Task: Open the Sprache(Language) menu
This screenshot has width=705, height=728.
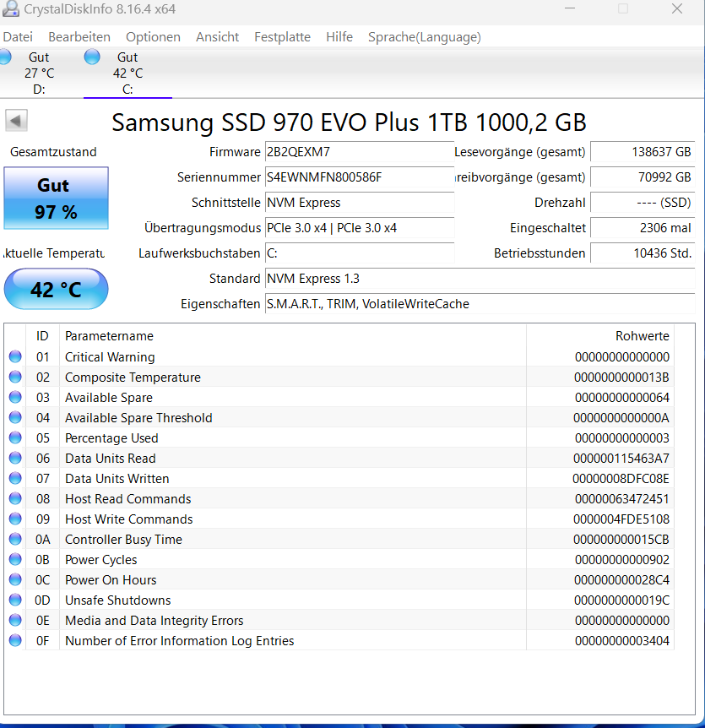Action: coord(424,36)
